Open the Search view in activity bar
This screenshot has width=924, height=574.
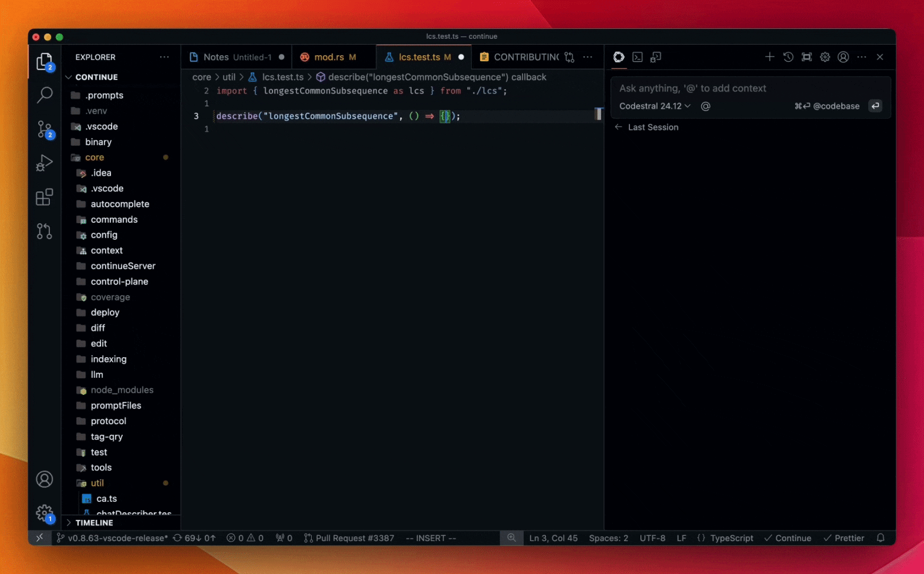(x=45, y=95)
